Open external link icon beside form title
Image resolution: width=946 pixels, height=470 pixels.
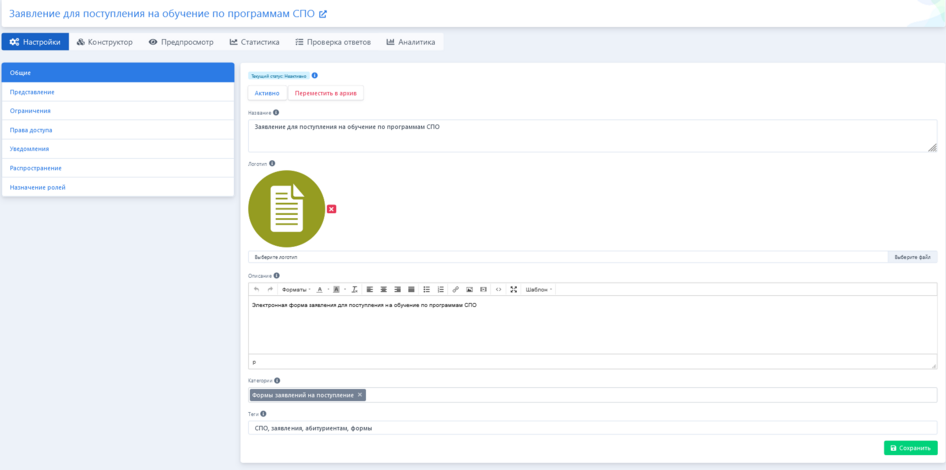322,14
